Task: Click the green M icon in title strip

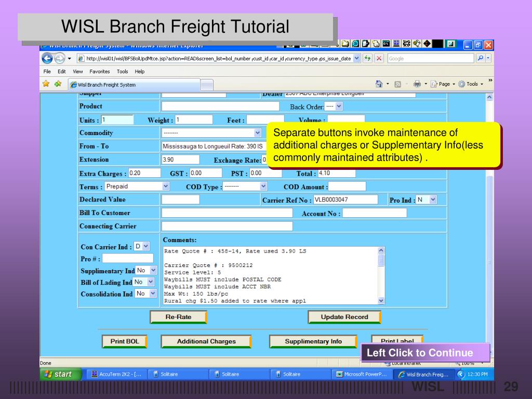Action: [x=450, y=44]
